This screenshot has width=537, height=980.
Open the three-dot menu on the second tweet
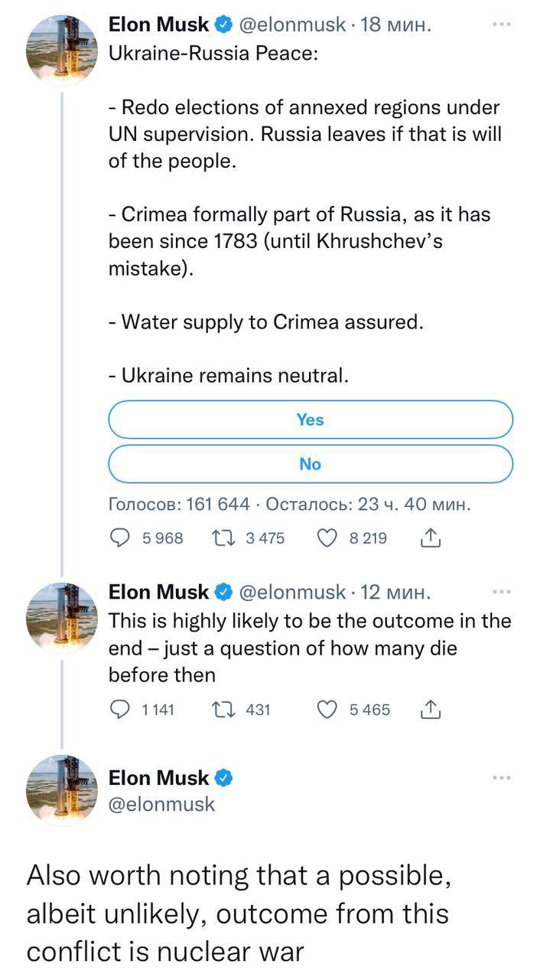(502, 591)
